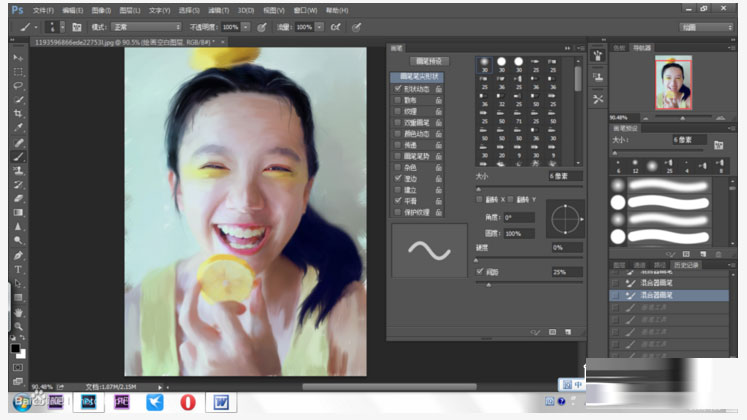Screen dimensions: 747x420
Task: Switch to the 图层 layers tab
Action: (619, 265)
